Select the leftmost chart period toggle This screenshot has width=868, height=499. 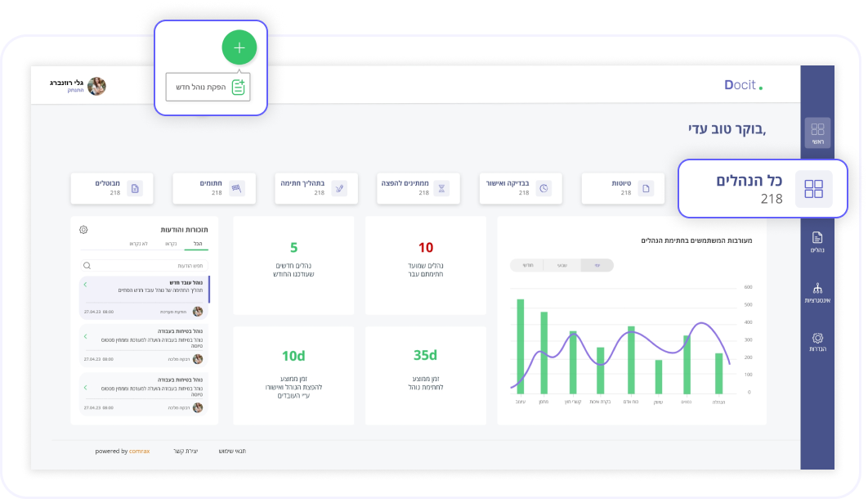(x=527, y=265)
